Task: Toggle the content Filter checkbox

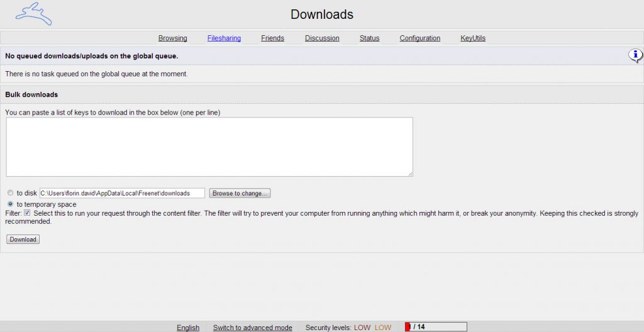Action: tap(27, 213)
